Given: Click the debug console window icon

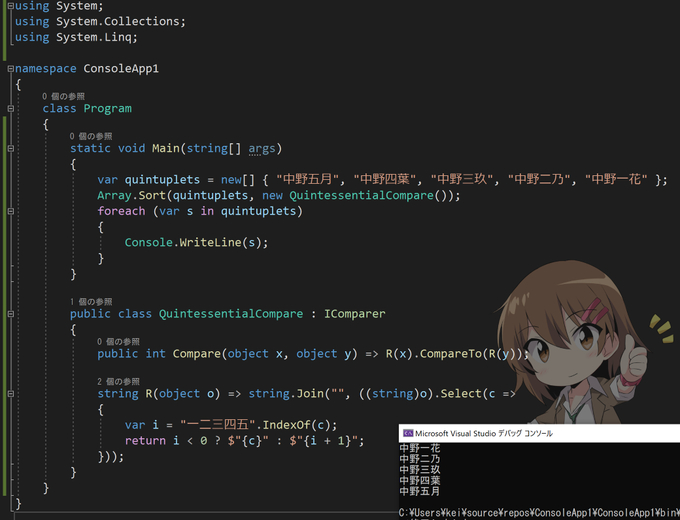Looking at the screenshot, I should 408,433.
